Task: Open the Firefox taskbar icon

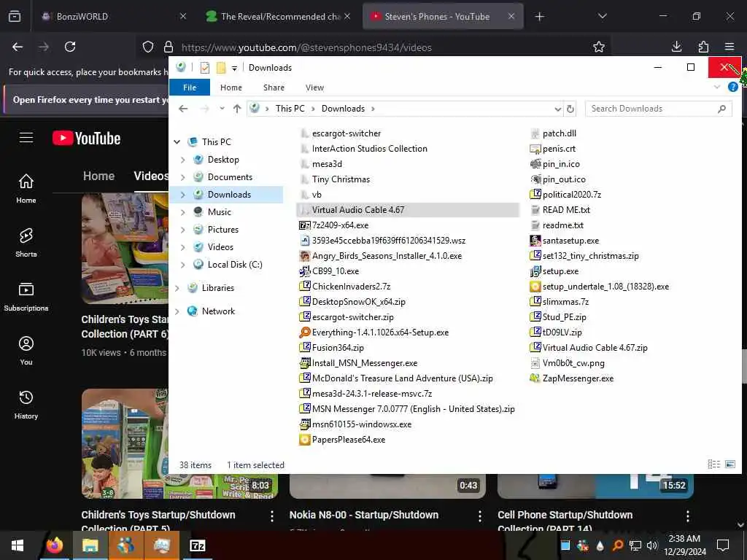Action: click(x=55, y=545)
